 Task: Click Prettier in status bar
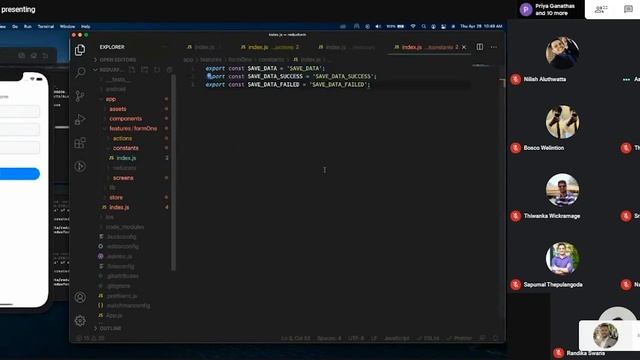[460, 338]
